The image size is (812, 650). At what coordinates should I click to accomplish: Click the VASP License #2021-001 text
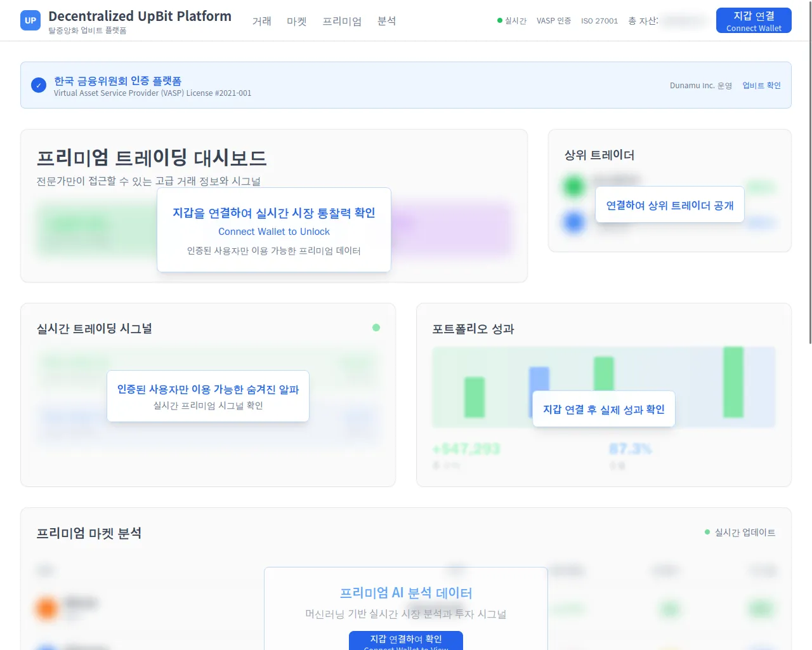pos(152,93)
